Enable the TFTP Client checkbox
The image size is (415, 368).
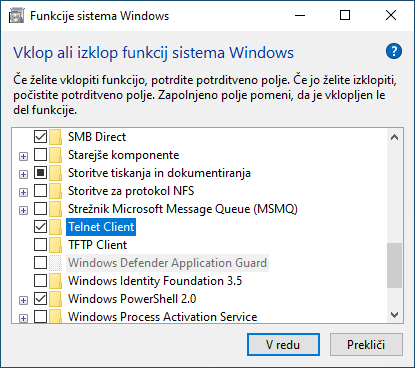(x=40, y=245)
